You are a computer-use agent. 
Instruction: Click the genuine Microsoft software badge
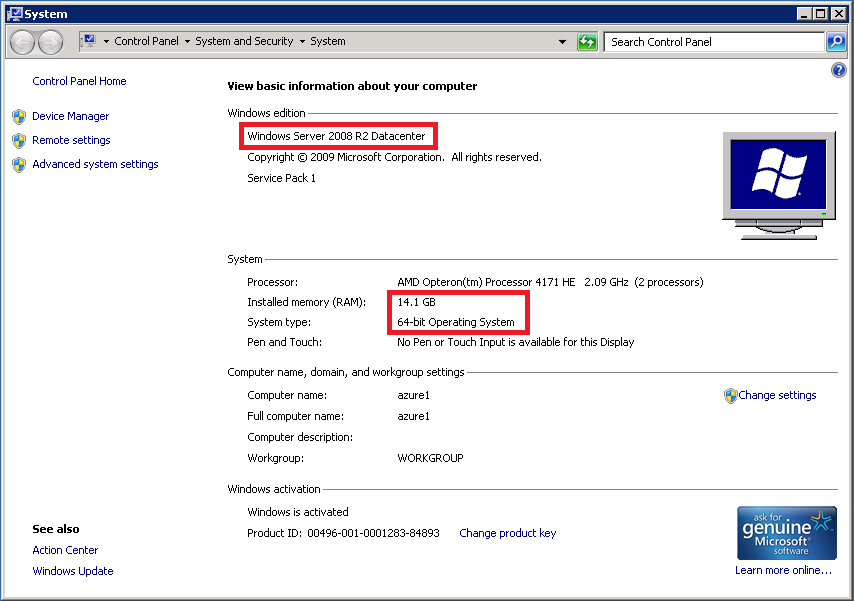786,533
